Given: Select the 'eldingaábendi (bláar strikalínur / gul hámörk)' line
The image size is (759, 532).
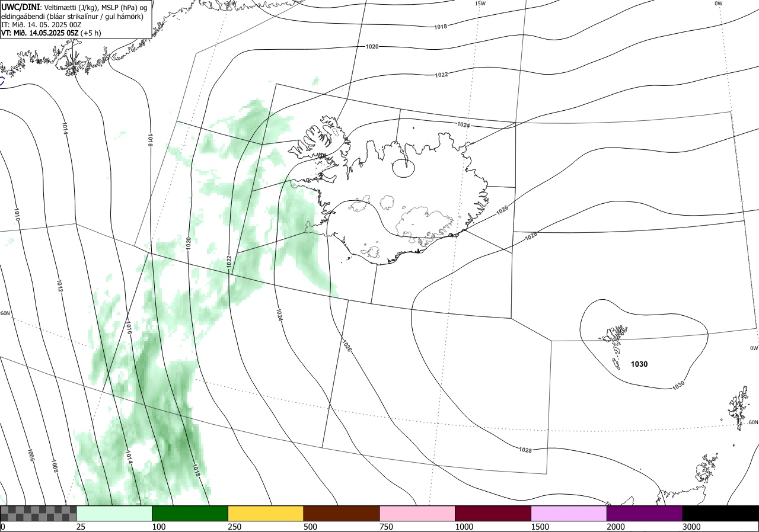Looking at the screenshot, I should (72, 16).
